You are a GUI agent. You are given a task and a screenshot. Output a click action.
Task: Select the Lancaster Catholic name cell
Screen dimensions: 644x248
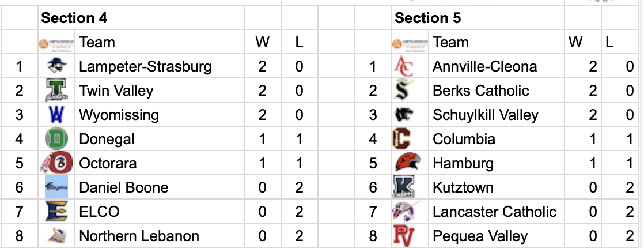tap(494, 212)
